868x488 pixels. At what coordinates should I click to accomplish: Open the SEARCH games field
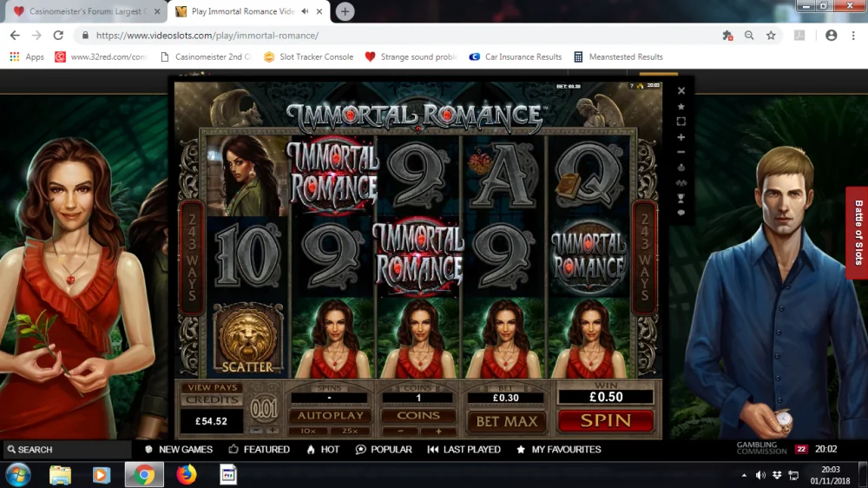point(67,450)
